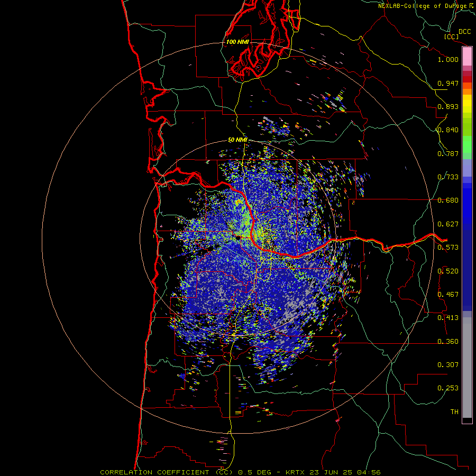Select the 0.360 scale value
This screenshot has height=476, width=476.
pos(448,342)
